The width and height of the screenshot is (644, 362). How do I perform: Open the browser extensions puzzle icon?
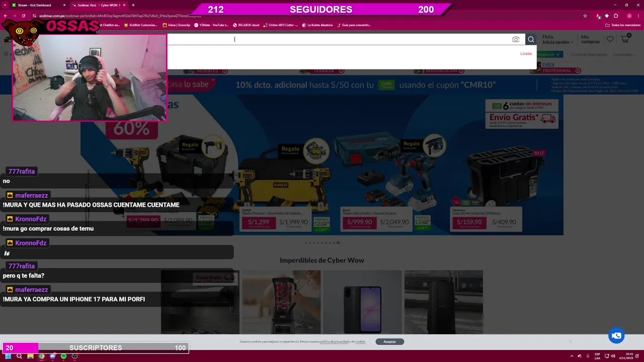pyautogui.click(x=616, y=16)
